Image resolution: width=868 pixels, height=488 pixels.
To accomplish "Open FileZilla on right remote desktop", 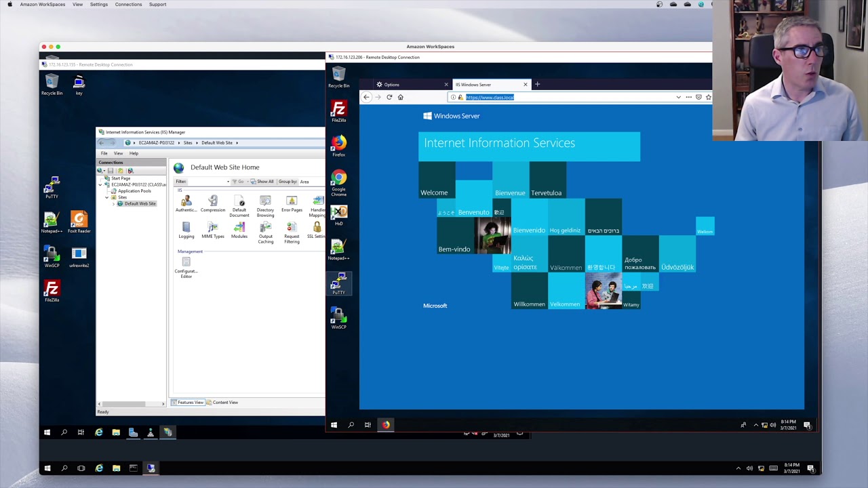I will tap(338, 111).
